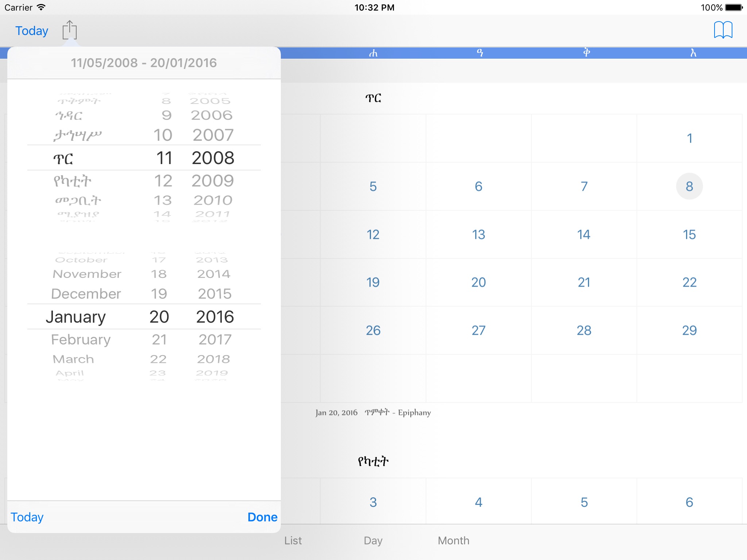The width and height of the screenshot is (747, 560).
Task: Switch to the Month tab
Action: point(453,540)
